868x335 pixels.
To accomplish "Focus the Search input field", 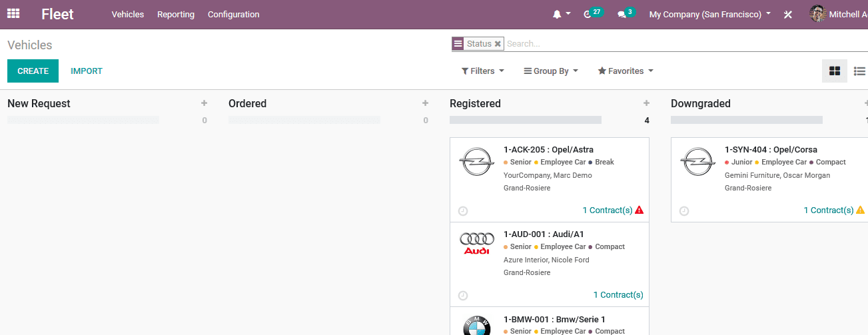I will click(x=686, y=44).
